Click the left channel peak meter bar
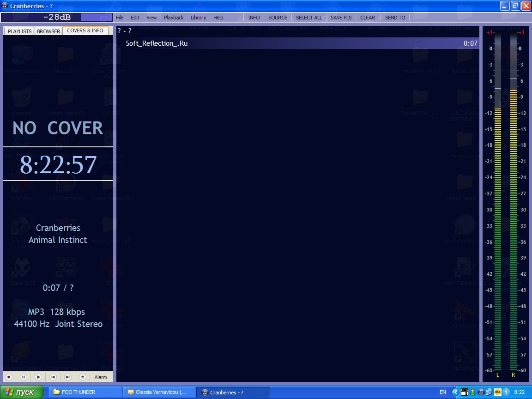The height and width of the screenshot is (399, 532). (498, 201)
